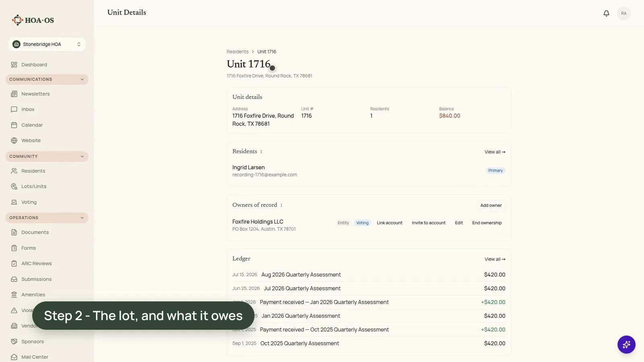644x362 pixels.
Task: Click the Amenities building icon
Action: (14, 295)
